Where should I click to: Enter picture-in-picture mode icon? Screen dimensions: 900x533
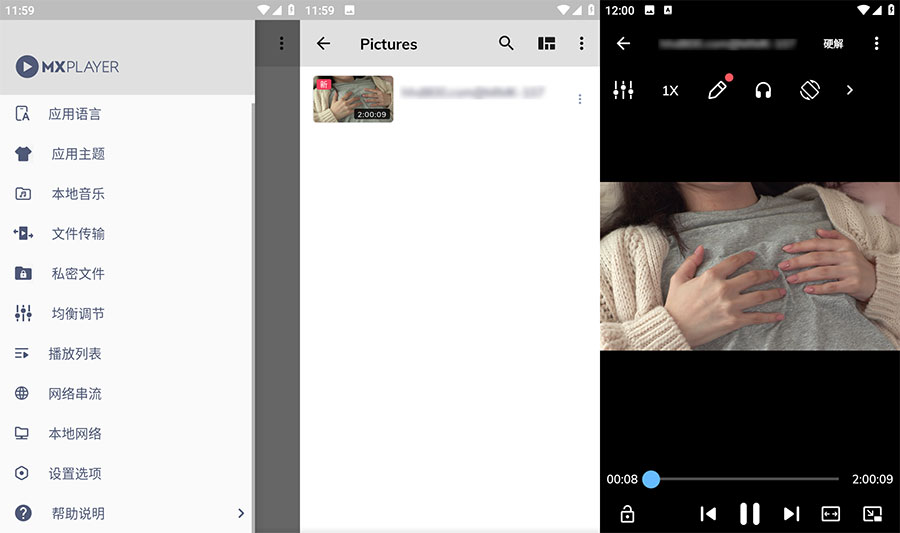(x=873, y=514)
